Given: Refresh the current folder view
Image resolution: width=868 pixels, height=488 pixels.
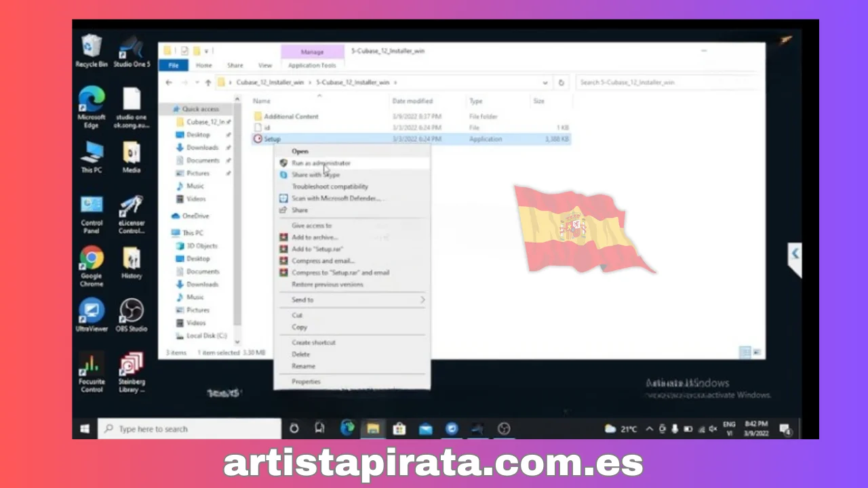Looking at the screenshot, I should tap(561, 82).
